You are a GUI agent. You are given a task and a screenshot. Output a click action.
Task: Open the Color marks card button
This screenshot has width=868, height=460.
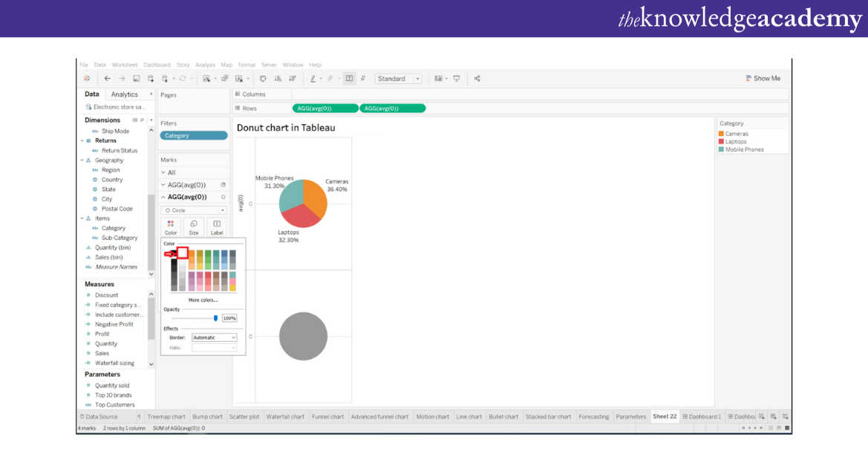(x=171, y=227)
